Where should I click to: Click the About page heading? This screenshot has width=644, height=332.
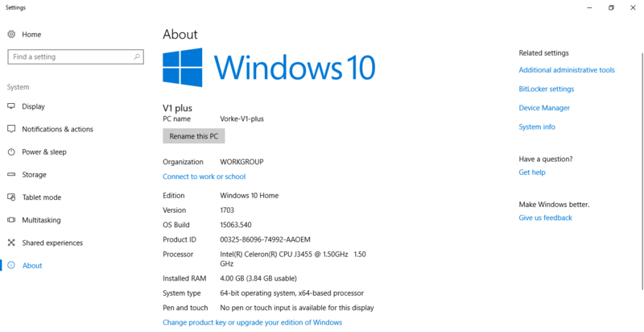tap(180, 34)
